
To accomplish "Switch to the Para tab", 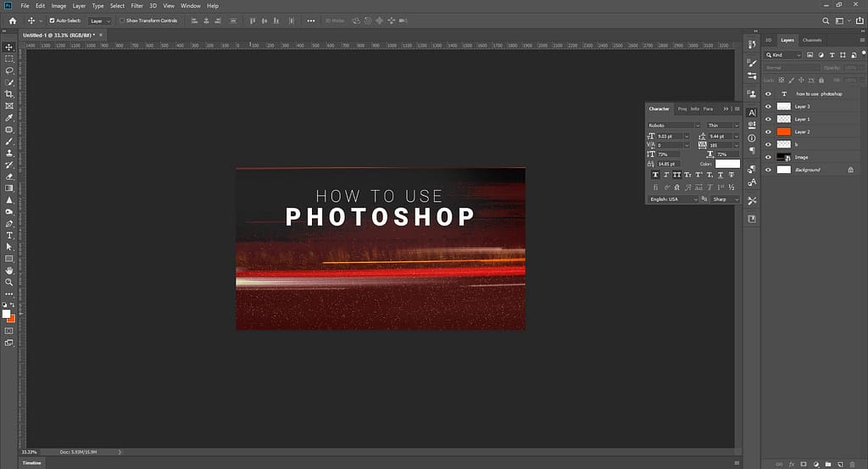I will pyautogui.click(x=708, y=109).
